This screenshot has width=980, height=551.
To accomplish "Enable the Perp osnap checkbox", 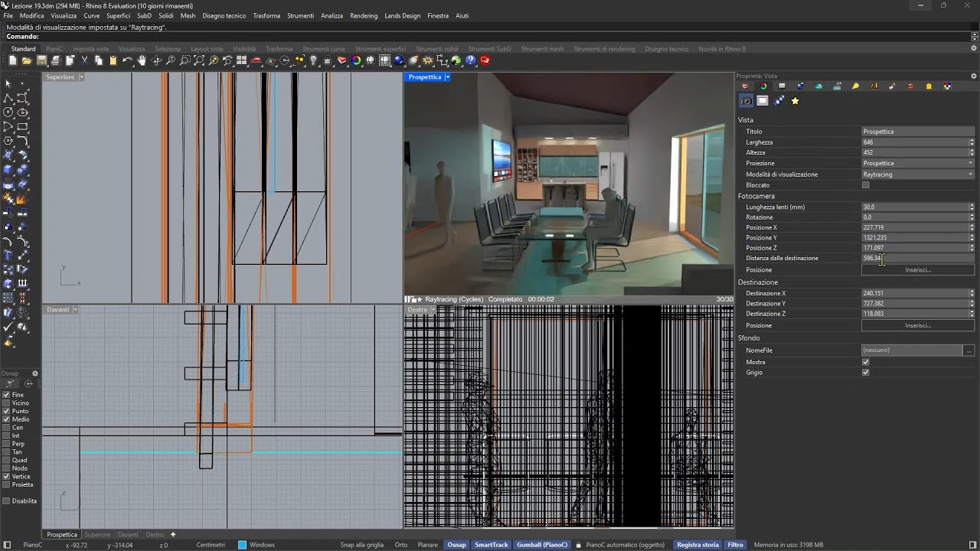I will point(7,444).
